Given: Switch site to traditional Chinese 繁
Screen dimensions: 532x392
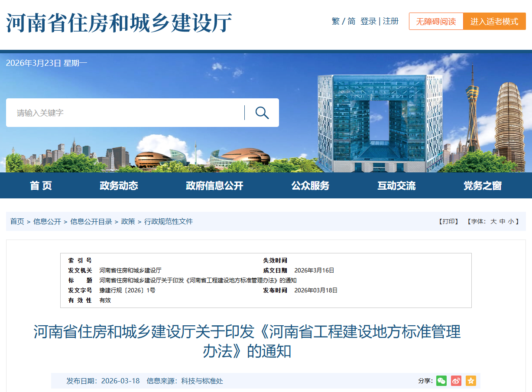Looking at the screenshot, I should click(x=336, y=21).
